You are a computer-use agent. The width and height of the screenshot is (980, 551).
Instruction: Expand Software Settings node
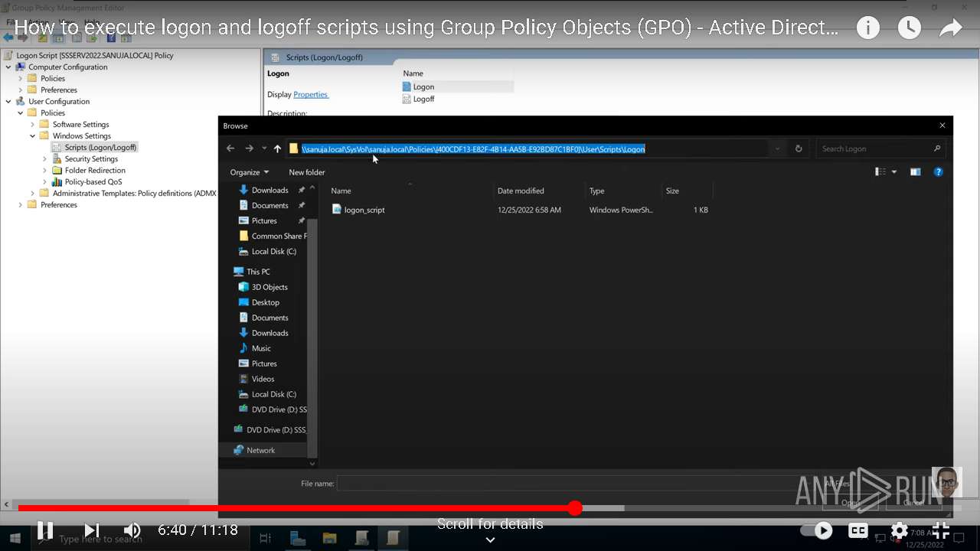point(33,124)
